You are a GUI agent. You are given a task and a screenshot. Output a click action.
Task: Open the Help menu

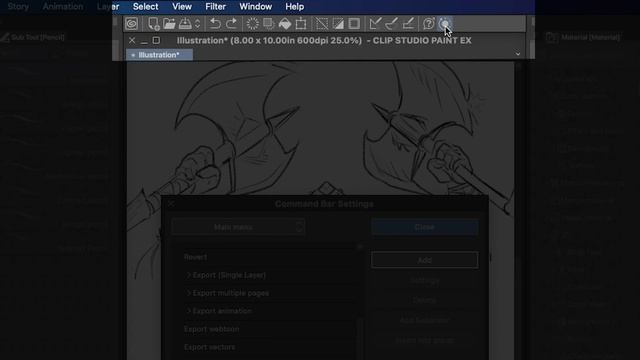(294, 7)
